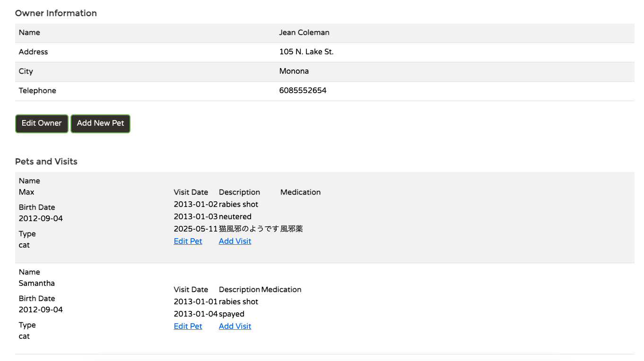644x361 pixels.
Task: Click Samantha's 2013-01-01 rabies shot visit
Action: click(216, 302)
